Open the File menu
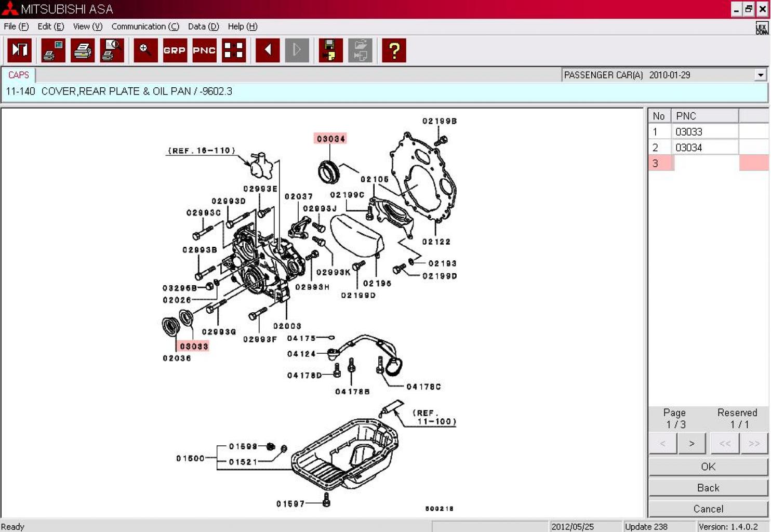Image resolution: width=771 pixels, height=532 pixels. tap(16, 26)
